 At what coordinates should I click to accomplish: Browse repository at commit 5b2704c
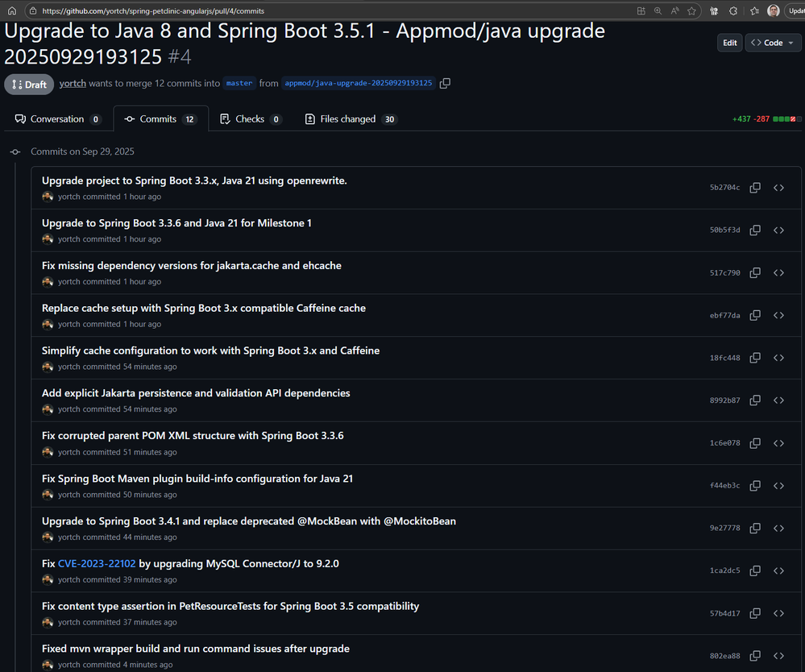click(779, 188)
